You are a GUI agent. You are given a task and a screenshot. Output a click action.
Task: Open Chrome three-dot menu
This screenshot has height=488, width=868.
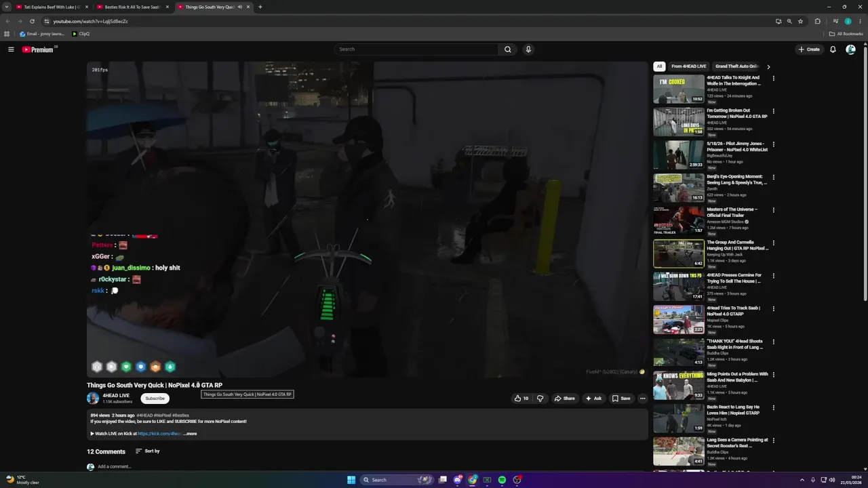860,21
